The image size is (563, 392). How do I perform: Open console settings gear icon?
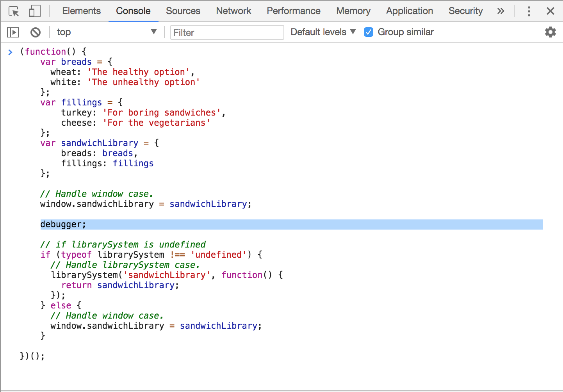tap(551, 32)
